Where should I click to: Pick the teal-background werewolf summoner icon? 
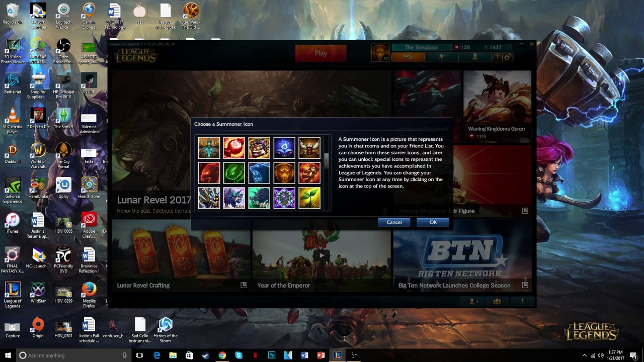[x=259, y=198]
